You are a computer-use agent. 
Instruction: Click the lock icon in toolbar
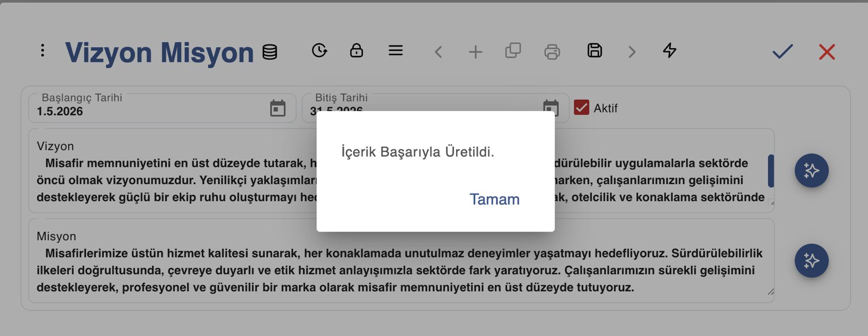pos(356,50)
